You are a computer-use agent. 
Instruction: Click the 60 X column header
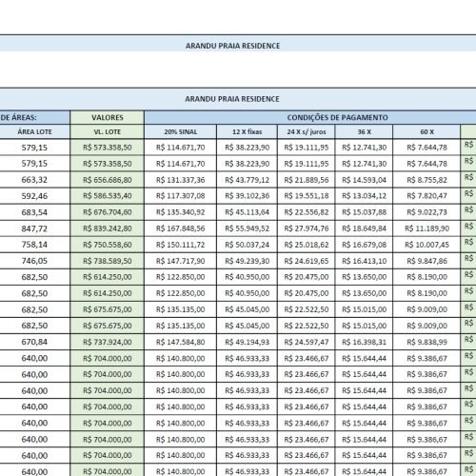coord(426,131)
